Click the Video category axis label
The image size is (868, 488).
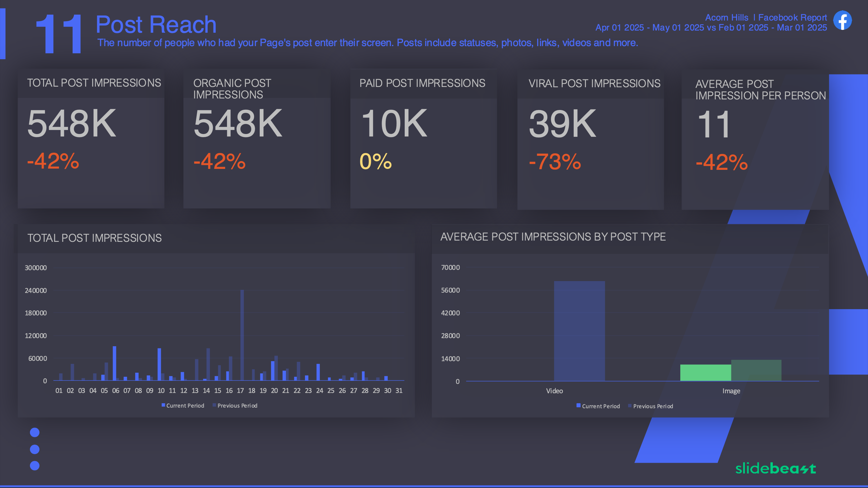click(x=555, y=391)
